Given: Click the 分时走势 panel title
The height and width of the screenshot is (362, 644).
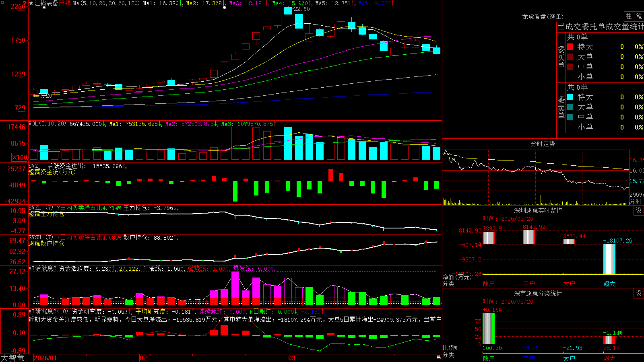Looking at the screenshot, I should (x=543, y=144).
